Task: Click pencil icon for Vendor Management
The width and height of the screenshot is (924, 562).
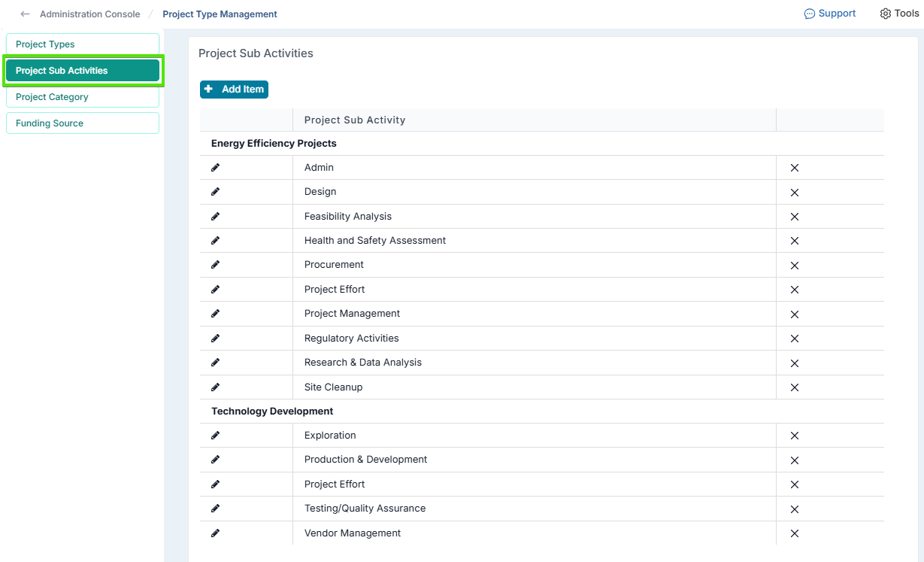Action: (x=215, y=533)
